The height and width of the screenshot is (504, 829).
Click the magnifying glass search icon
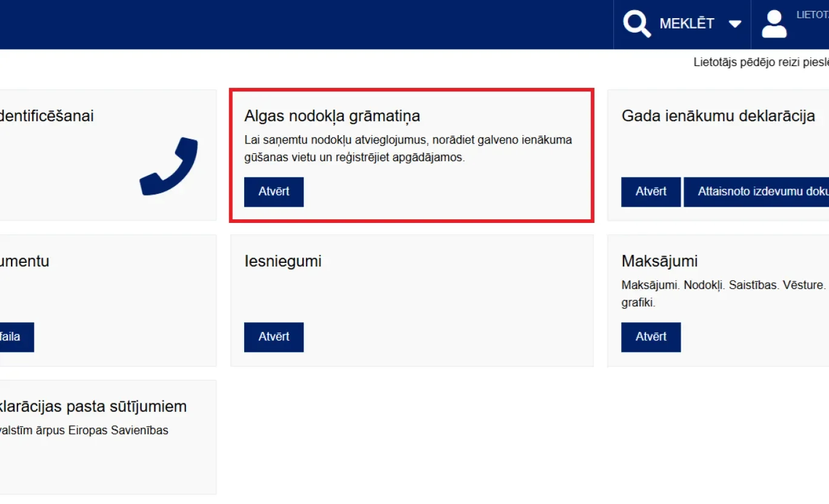(637, 24)
